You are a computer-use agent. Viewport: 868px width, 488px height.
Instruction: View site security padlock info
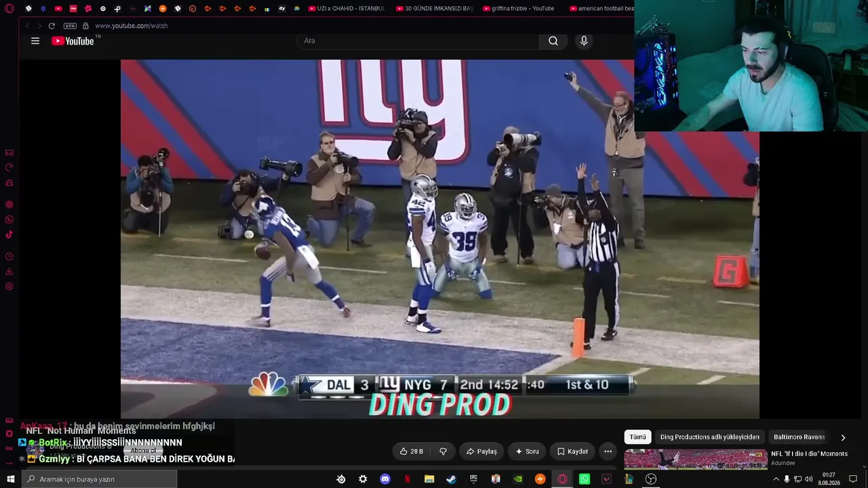85,26
